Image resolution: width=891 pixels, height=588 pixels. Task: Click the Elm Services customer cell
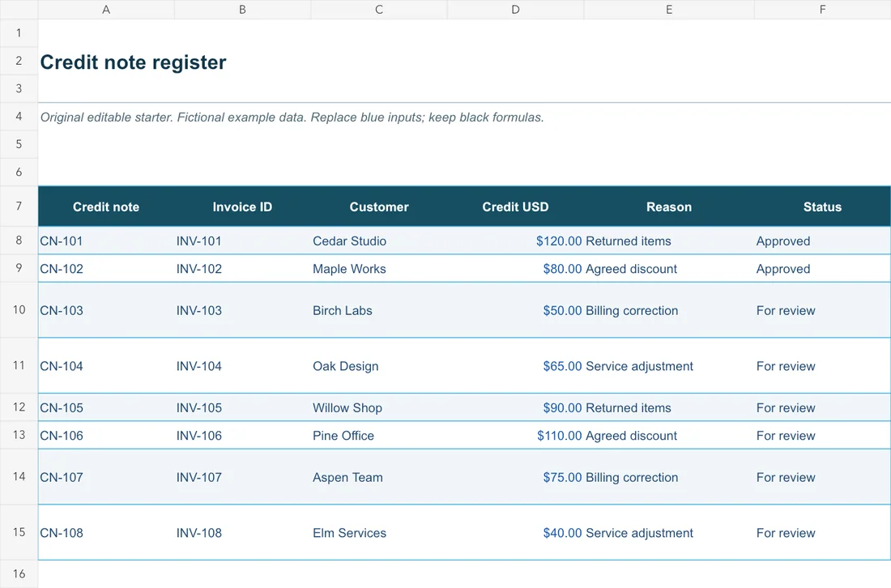(379, 533)
